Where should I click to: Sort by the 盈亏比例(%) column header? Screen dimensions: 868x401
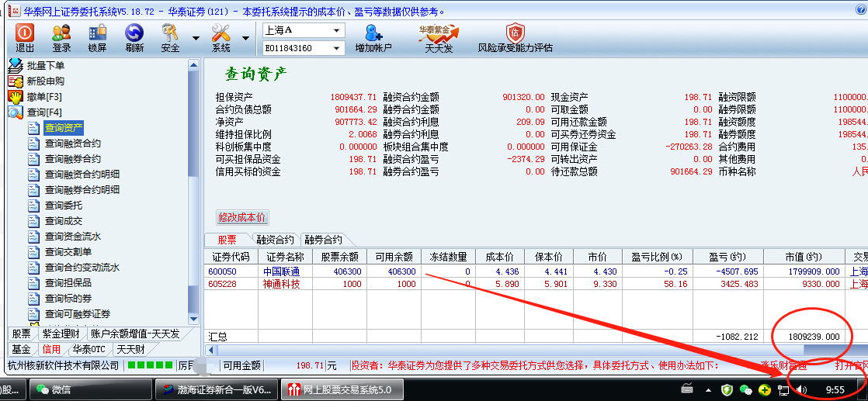pyautogui.click(x=657, y=258)
